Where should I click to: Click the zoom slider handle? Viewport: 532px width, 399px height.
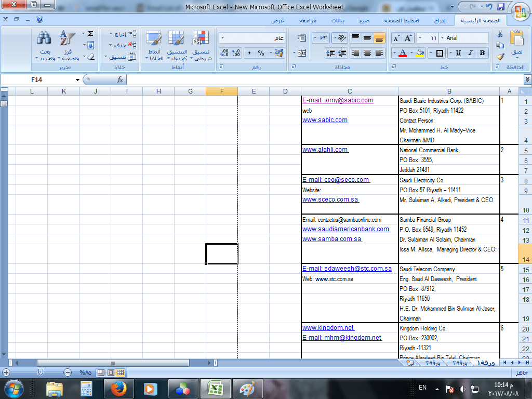tap(40, 373)
